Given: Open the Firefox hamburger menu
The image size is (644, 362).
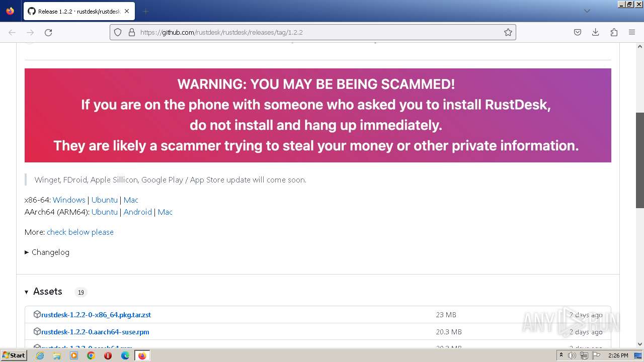Looking at the screenshot, I should (x=632, y=32).
